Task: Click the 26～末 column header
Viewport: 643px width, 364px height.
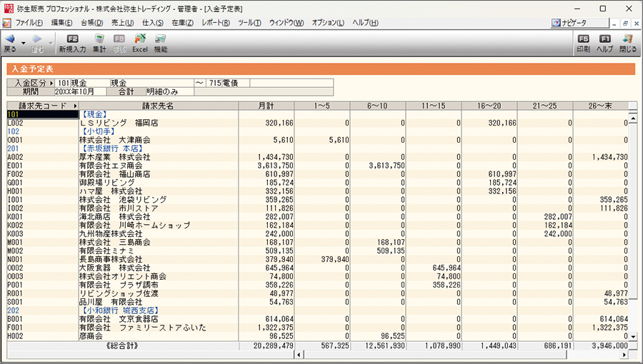Action: click(600, 106)
